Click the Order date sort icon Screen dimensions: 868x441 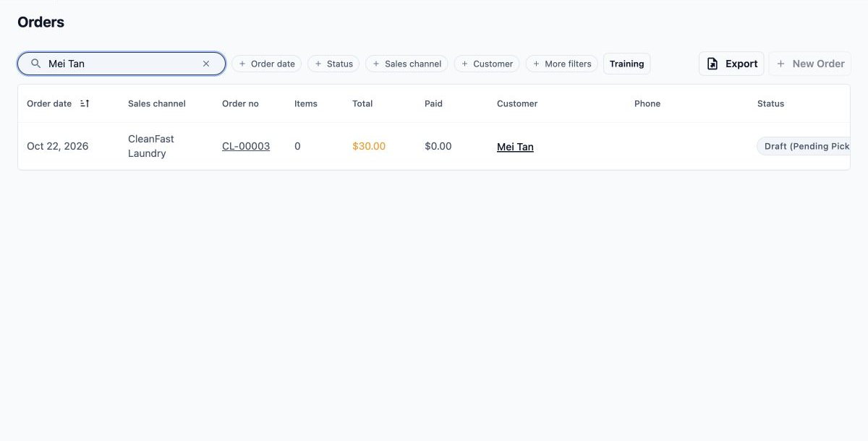[x=85, y=103]
